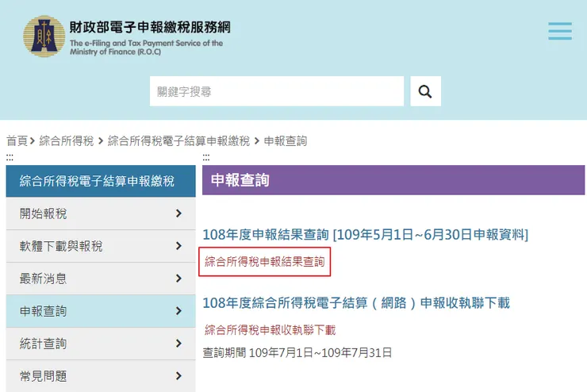The height and width of the screenshot is (392, 587).
Task: Open 常見問題 sidebar menu item
Action: click(x=101, y=376)
